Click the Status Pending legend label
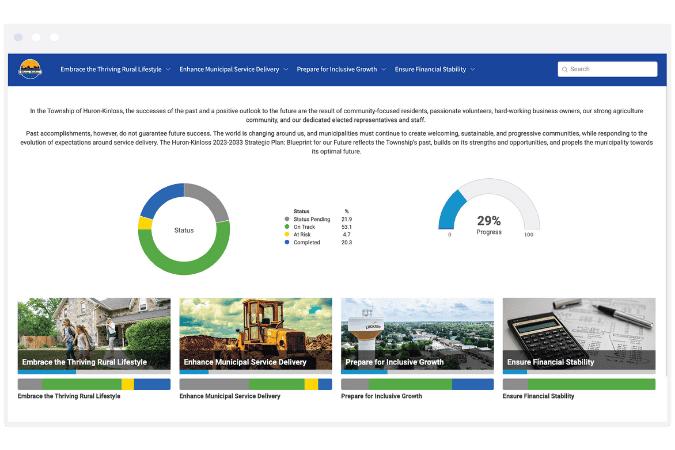Image resolution: width=675 pixels, height=450 pixels. [312, 219]
